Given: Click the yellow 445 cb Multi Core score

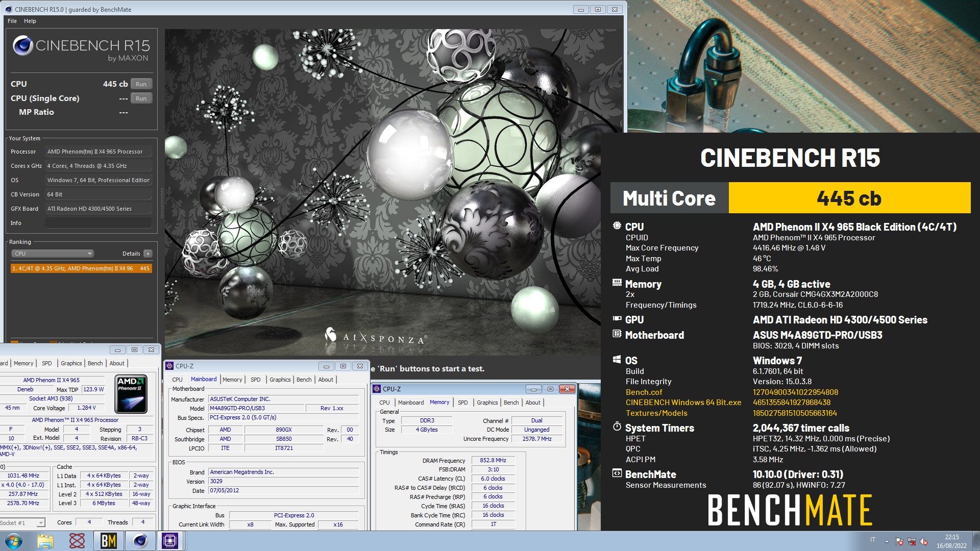Looking at the screenshot, I should pyautogui.click(x=849, y=198).
